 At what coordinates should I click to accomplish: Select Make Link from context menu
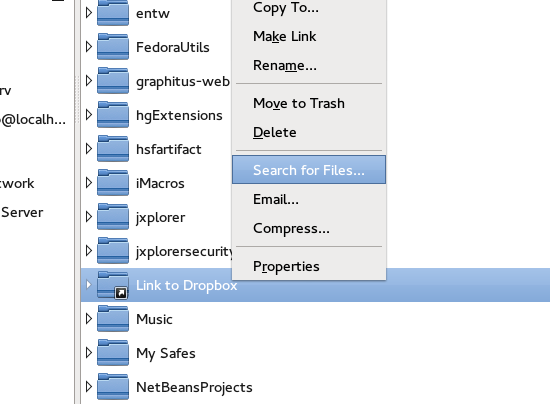tap(309, 36)
